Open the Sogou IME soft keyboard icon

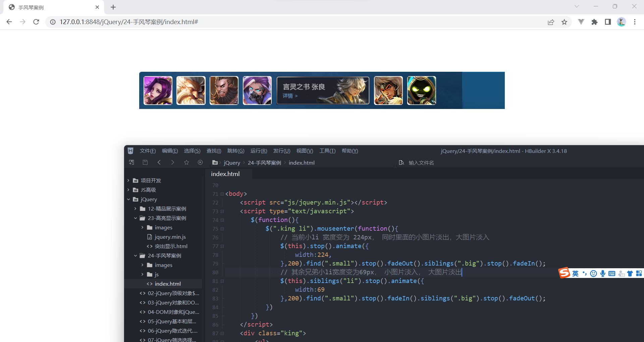click(x=612, y=273)
